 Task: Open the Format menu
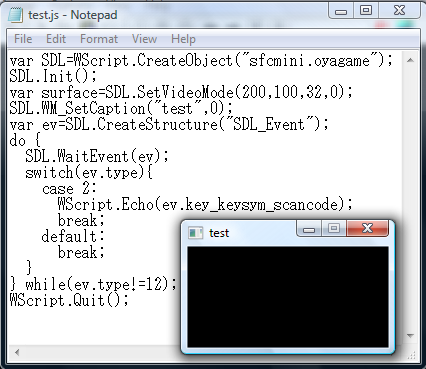[99, 39]
